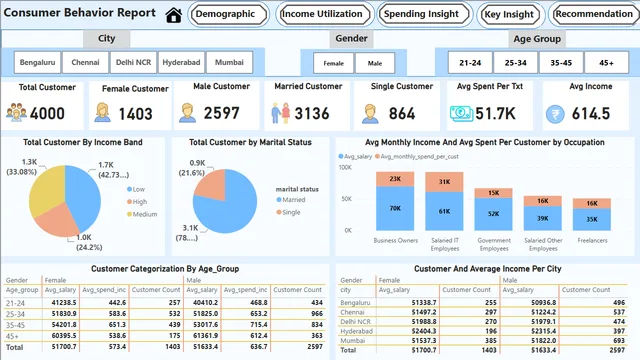The width and height of the screenshot is (640, 360).
Task: Click the Government Employees 52K bar
Action: point(493,214)
